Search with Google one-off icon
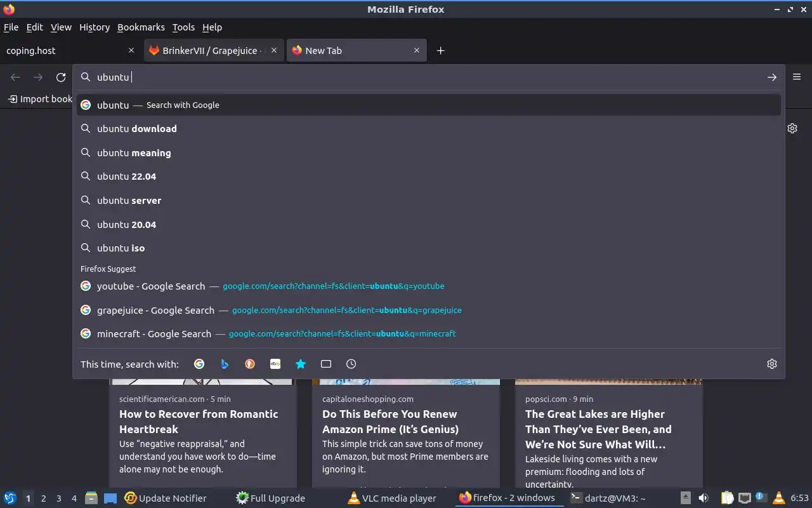812x508 pixels. [199, 364]
